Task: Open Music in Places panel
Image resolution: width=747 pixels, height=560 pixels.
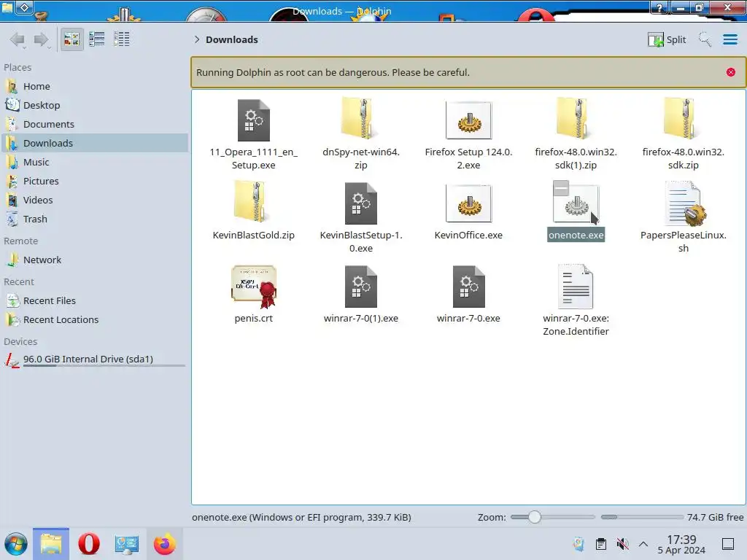Action: 95,163
